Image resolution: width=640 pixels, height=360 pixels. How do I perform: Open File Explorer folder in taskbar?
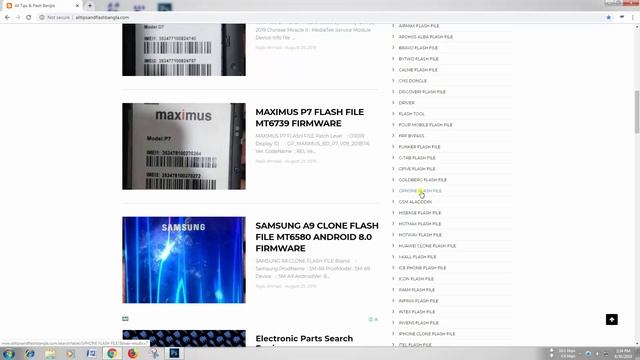click(x=50, y=353)
